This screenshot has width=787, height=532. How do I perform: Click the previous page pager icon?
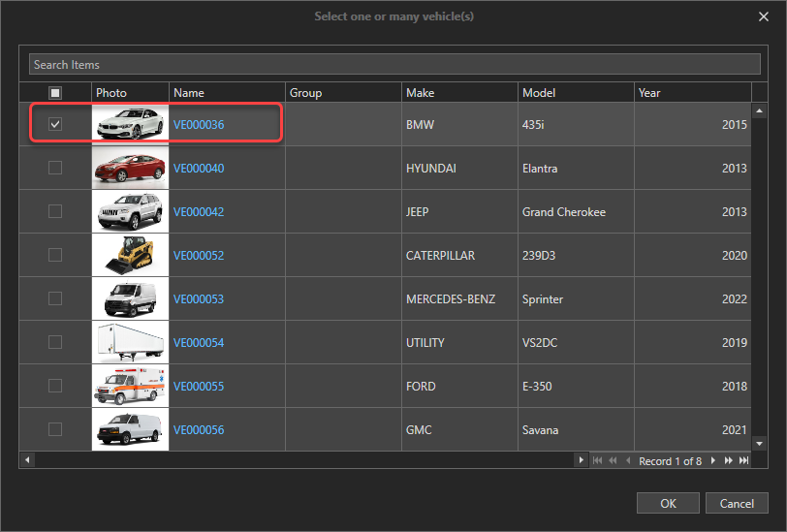coord(612,461)
